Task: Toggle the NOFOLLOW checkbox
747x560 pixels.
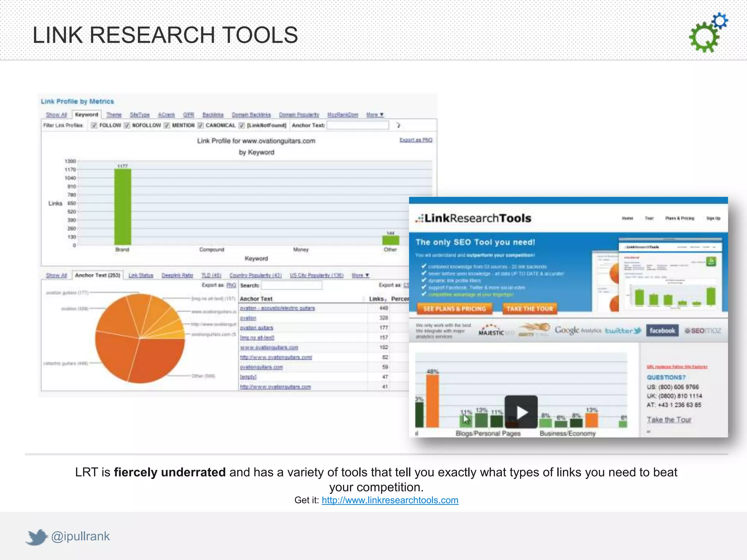Action: tap(127, 125)
